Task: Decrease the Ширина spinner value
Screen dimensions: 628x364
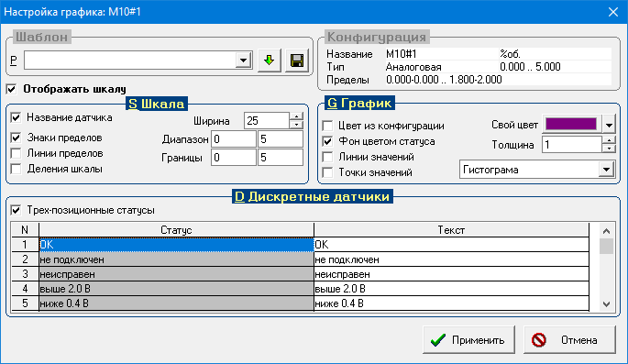Action: 296,125
